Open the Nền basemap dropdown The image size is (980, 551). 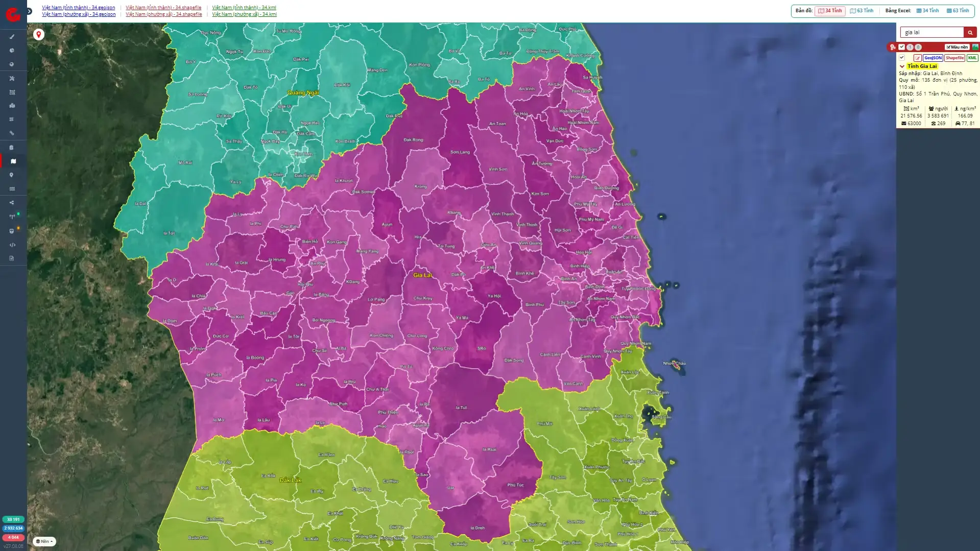click(44, 541)
